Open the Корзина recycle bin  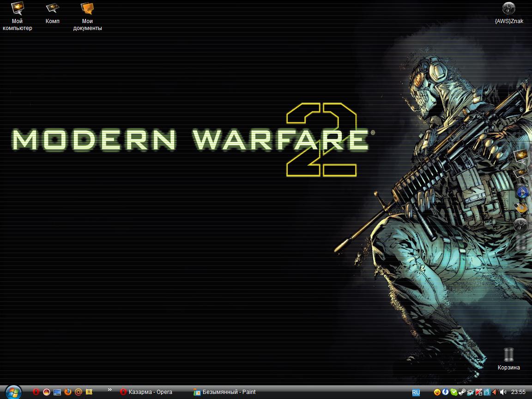point(508,359)
